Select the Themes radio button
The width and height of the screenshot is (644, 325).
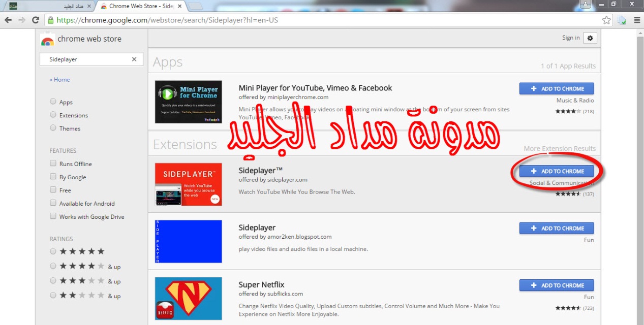[x=53, y=128]
